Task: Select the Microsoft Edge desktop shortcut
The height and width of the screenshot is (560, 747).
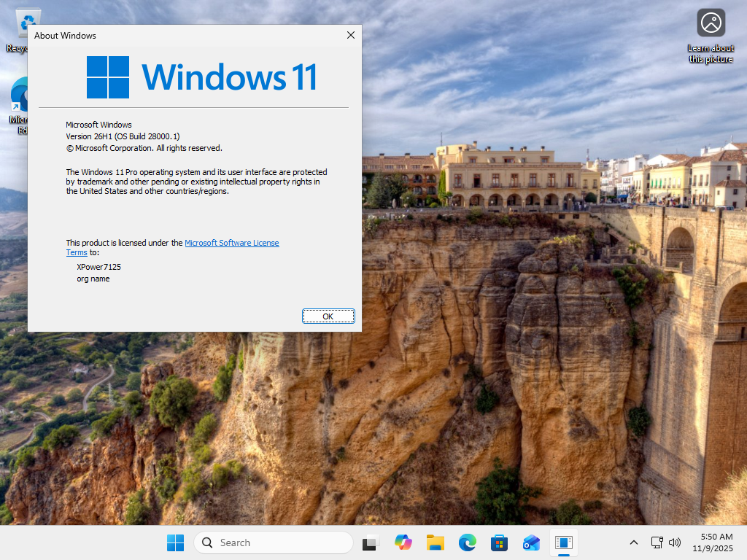Action: pos(18,105)
